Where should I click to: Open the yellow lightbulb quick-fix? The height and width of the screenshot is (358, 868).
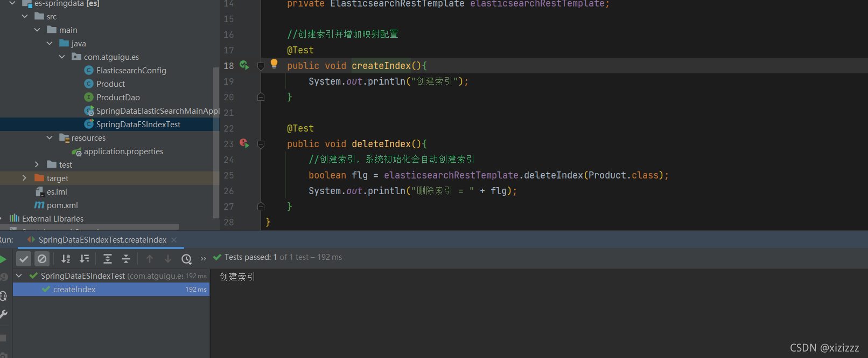[x=274, y=64]
